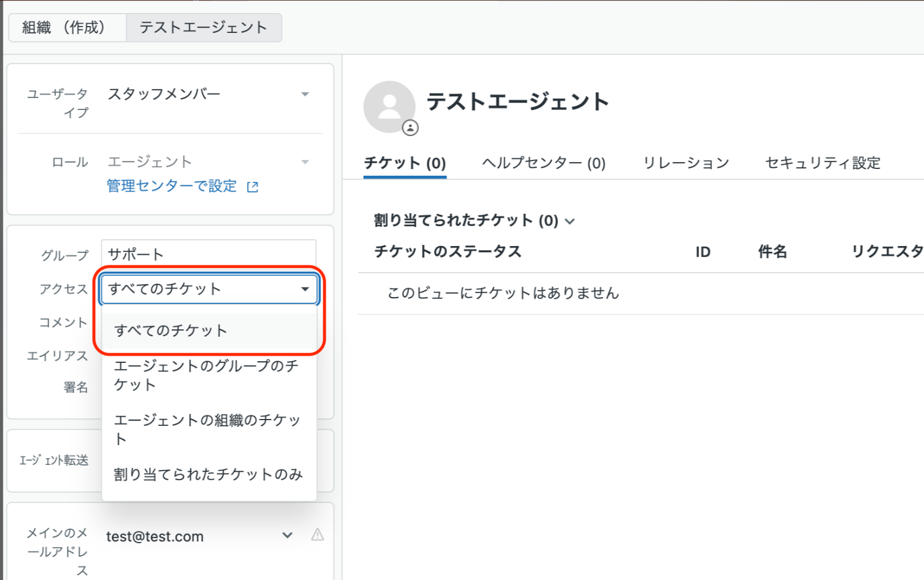The height and width of the screenshot is (580, 924).
Task: Open the リレーション tab
Action: click(686, 163)
